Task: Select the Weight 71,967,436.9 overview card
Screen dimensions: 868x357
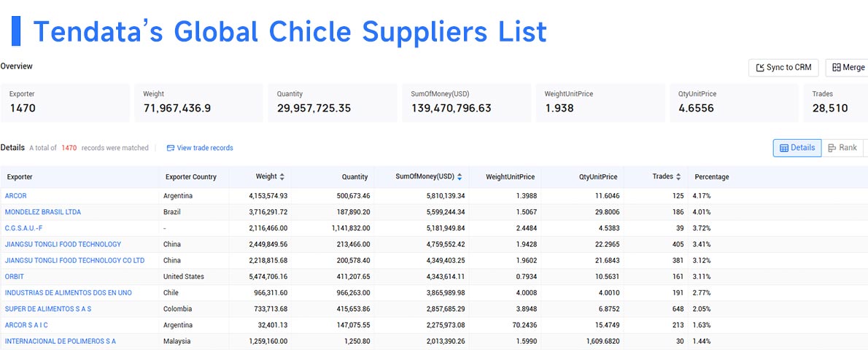Action: pyautogui.click(x=198, y=103)
